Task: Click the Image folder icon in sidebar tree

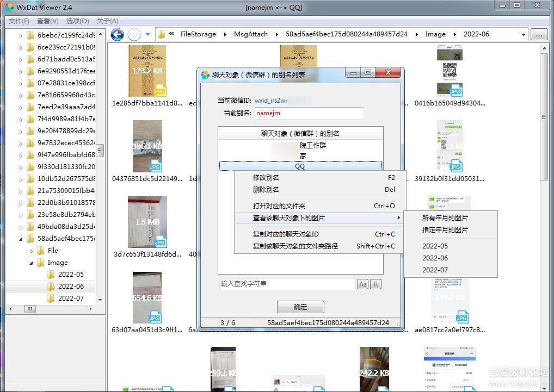Action: tap(41, 263)
